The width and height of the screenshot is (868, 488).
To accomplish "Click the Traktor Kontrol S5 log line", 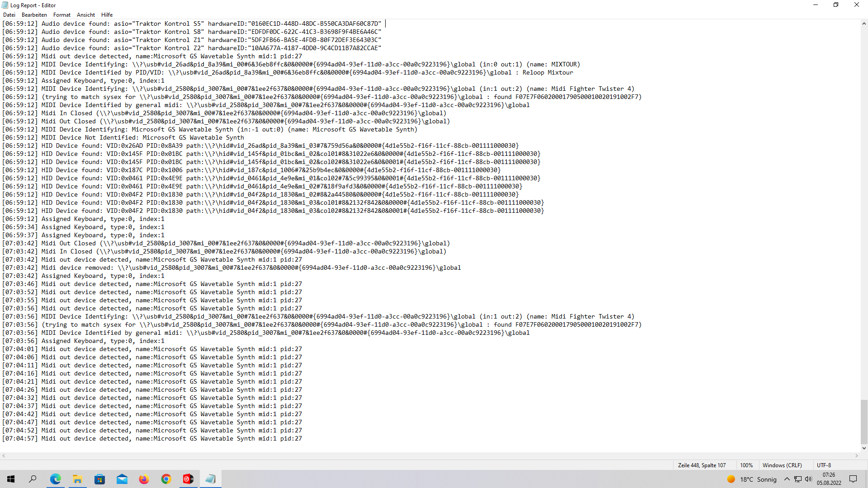I will 192,24.
